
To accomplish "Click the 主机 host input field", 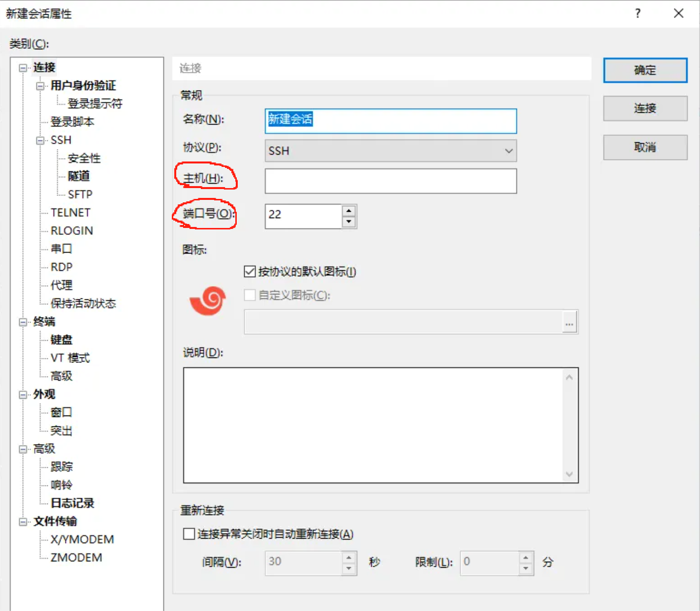I will coord(390,181).
